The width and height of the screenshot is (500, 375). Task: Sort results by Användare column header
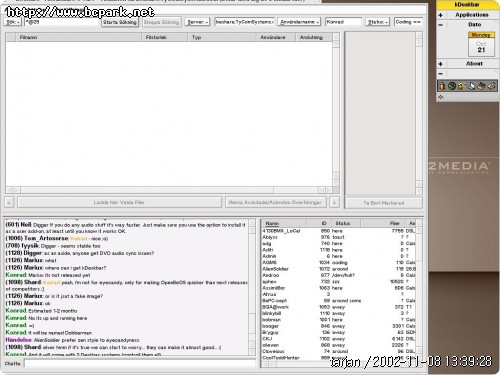[275, 37]
